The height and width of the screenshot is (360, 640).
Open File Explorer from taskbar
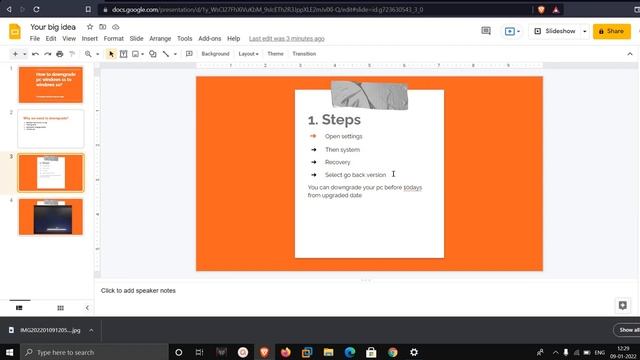(x=328, y=352)
